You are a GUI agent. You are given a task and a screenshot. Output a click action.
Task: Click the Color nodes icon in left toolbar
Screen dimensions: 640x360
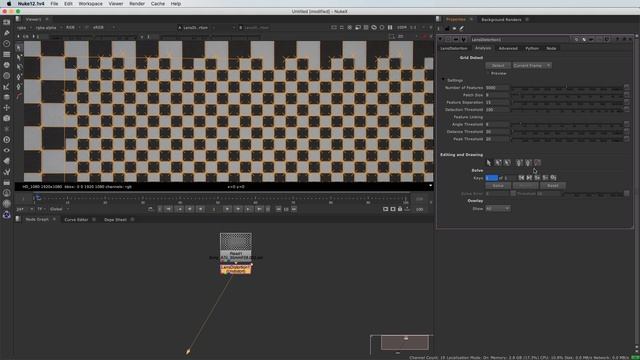(x=7, y=64)
